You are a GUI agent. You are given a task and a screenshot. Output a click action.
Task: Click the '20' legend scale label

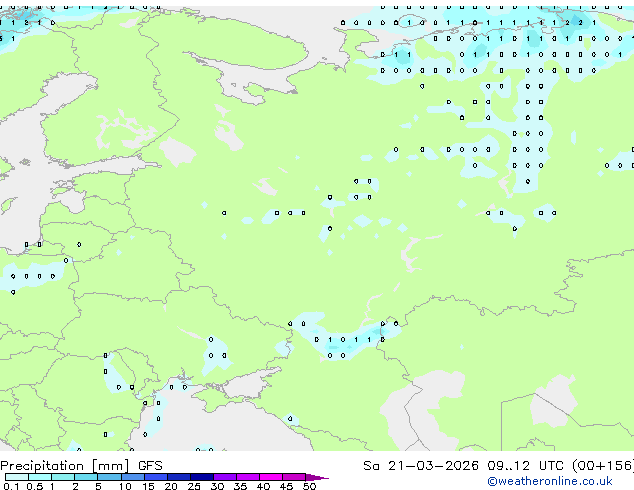tap(171, 486)
